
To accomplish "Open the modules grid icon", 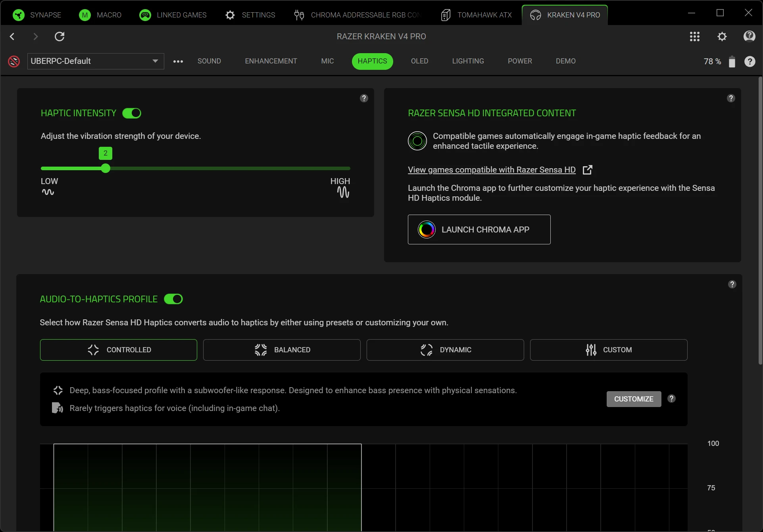I will [694, 36].
